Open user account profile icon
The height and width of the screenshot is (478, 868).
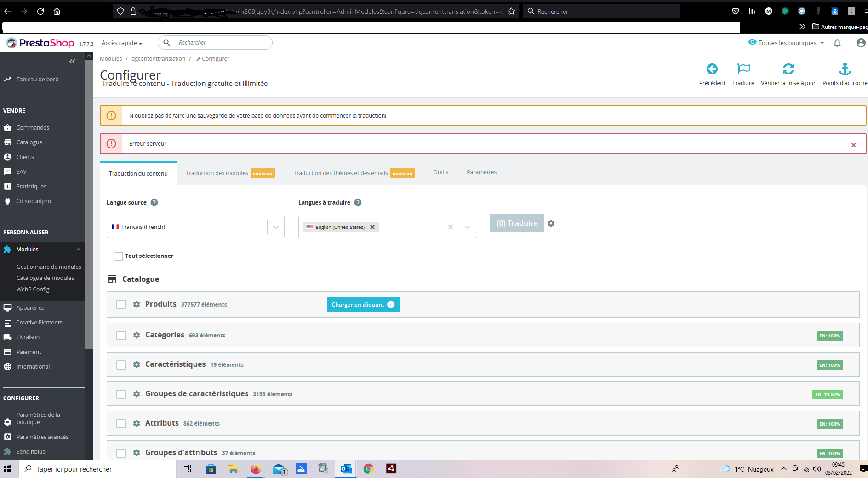tap(861, 43)
